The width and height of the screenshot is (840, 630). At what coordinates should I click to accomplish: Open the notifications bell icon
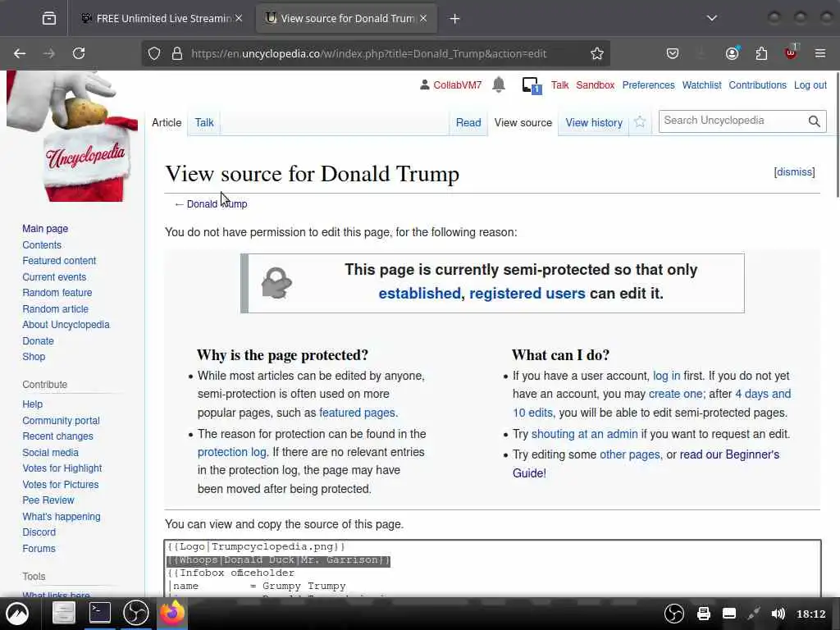(x=499, y=84)
